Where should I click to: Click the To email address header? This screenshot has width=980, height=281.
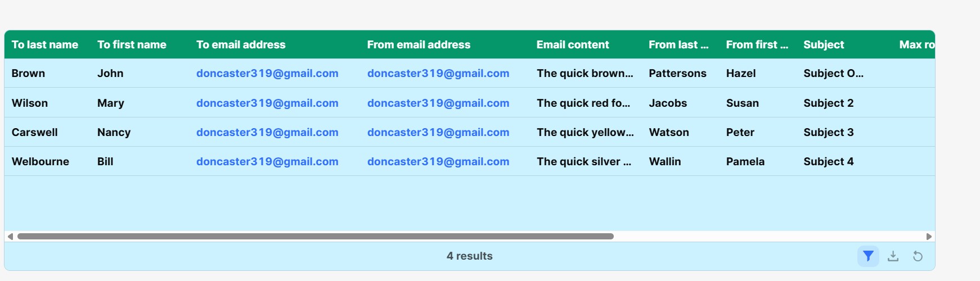coord(241,45)
